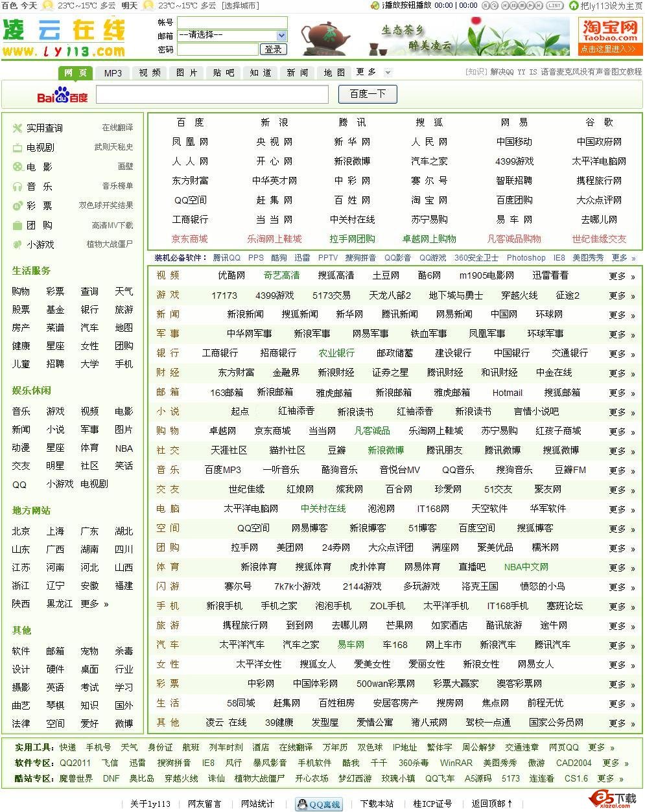Open the music player LIST button

pos(554,5)
